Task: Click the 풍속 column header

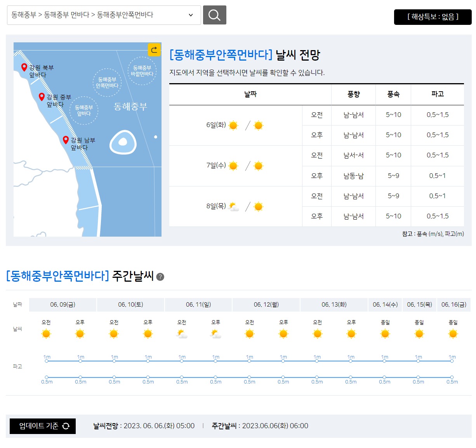Action: point(393,94)
